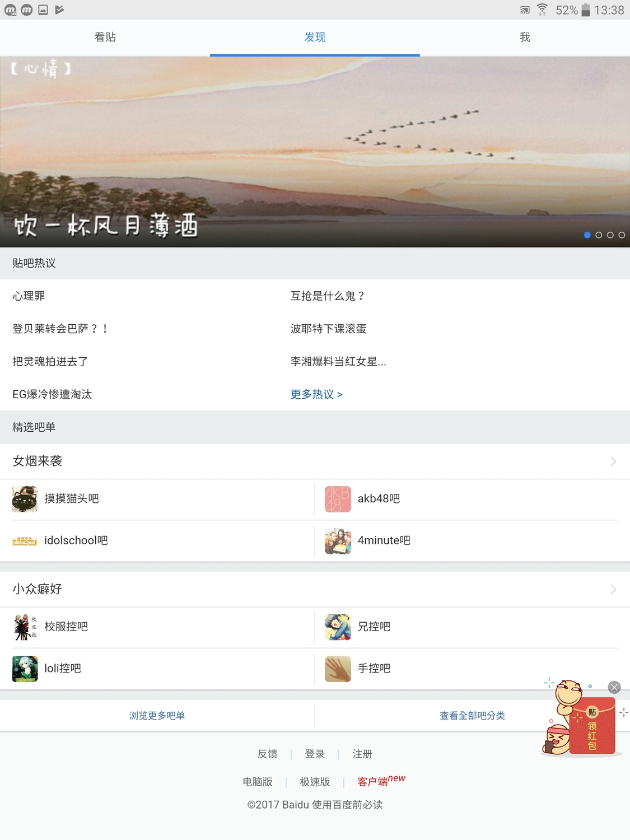
Task: Click the 反馈 footer link
Action: (268, 754)
